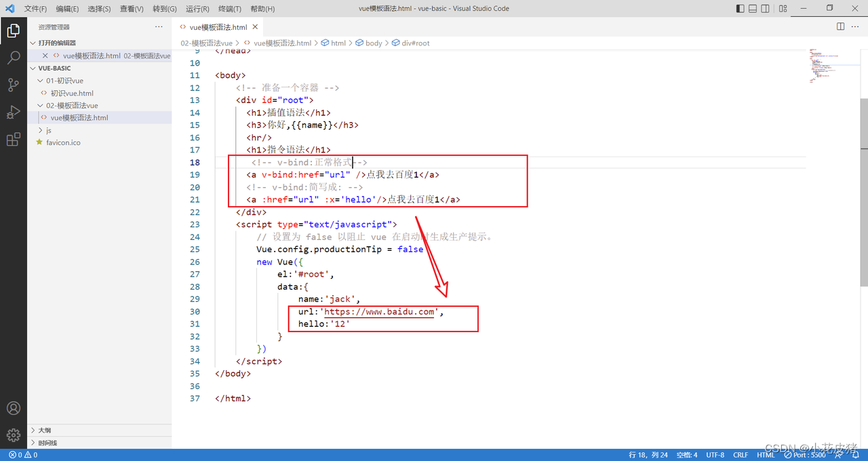Open the 帮助(H) menu
Image resolution: width=868 pixels, height=461 pixels.
click(262, 9)
